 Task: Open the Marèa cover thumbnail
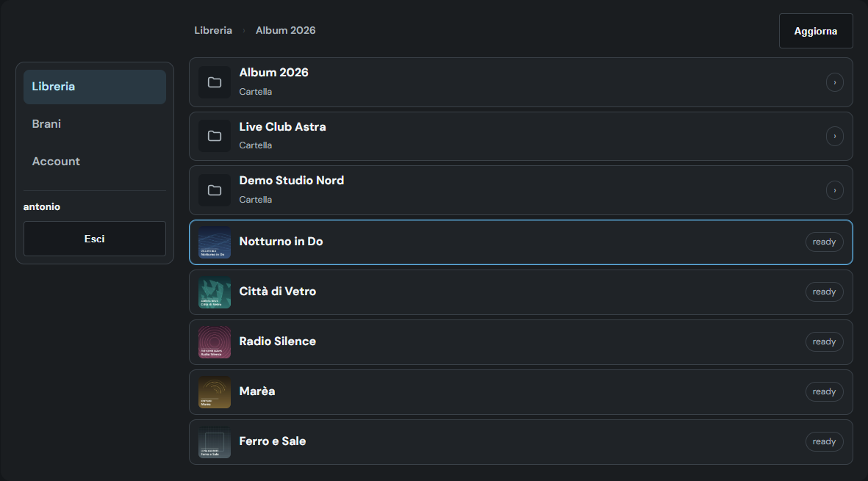click(x=214, y=392)
